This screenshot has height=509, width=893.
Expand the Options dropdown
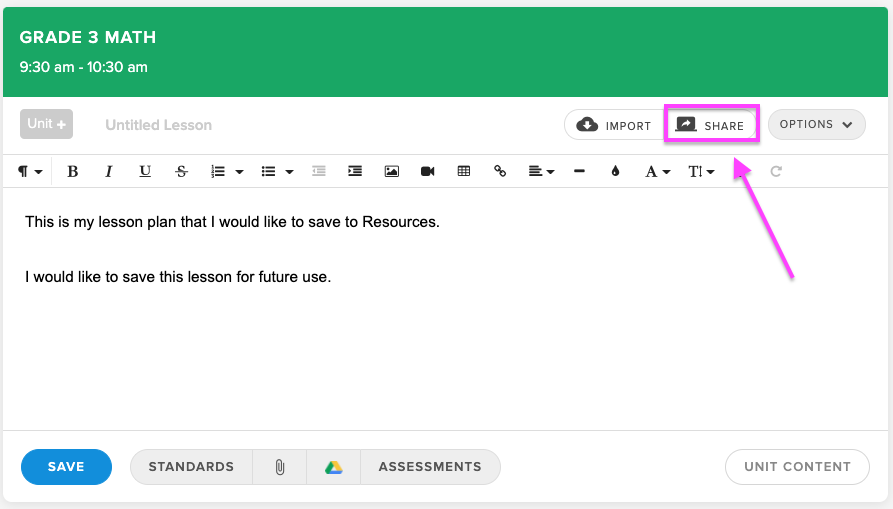pos(817,124)
